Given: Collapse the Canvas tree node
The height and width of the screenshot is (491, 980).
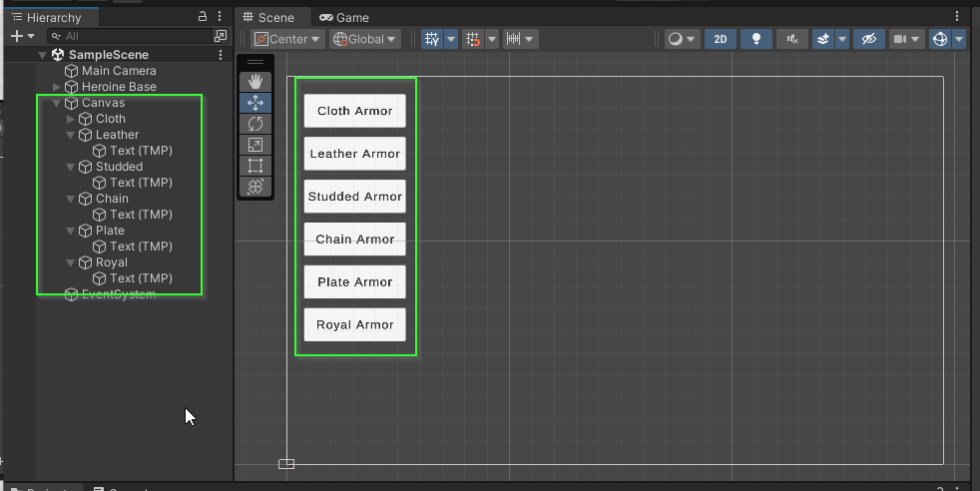Looking at the screenshot, I should pos(57,103).
